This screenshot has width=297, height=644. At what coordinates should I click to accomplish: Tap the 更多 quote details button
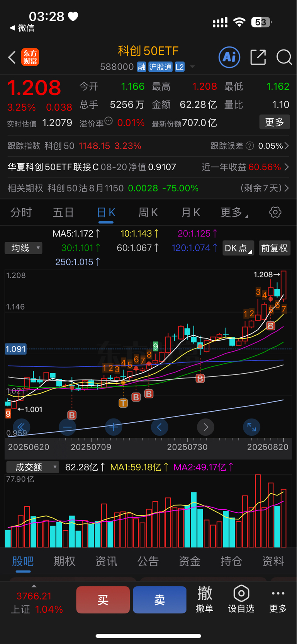274,122
